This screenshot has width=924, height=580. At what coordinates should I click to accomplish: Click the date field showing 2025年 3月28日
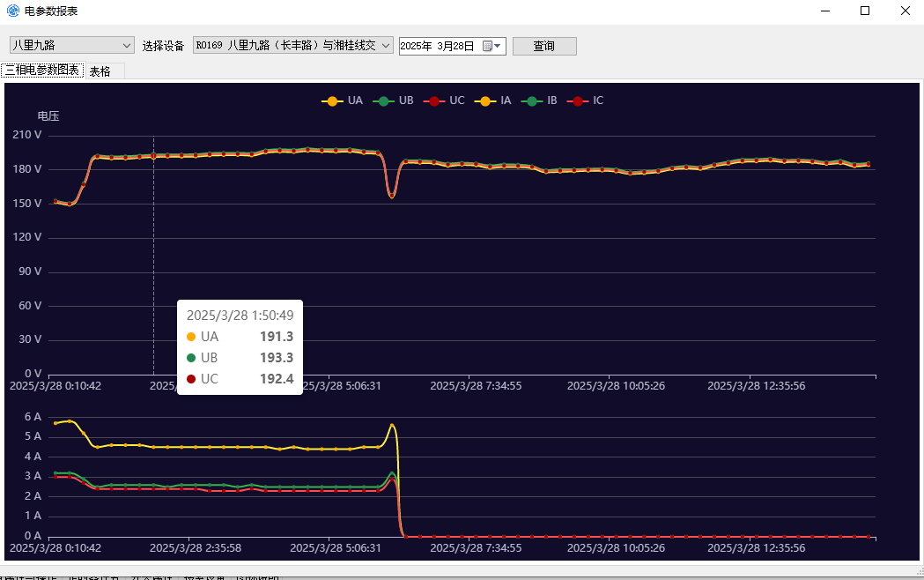(x=438, y=46)
